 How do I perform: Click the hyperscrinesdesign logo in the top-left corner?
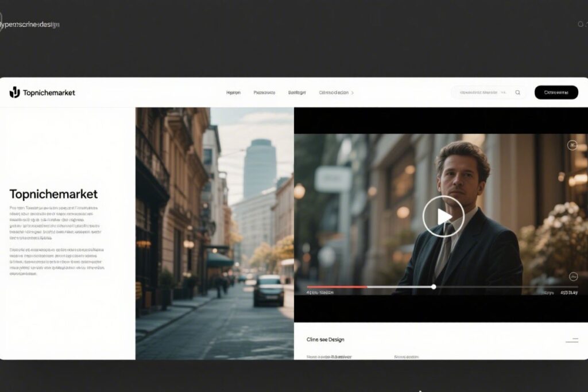coord(30,24)
